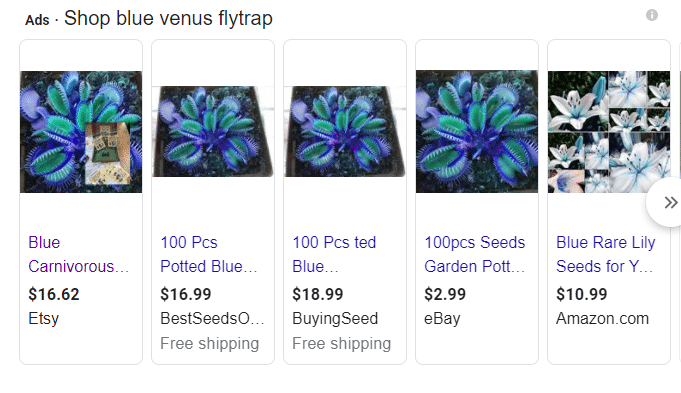Click the $10.99 Amazon price
This screenshot has height=393, width=681.
click(582, 294)
